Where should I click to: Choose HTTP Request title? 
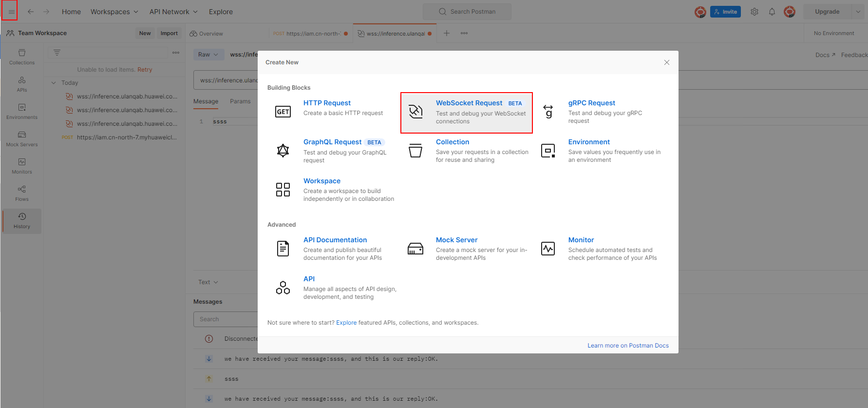click(x=327, y=103)
